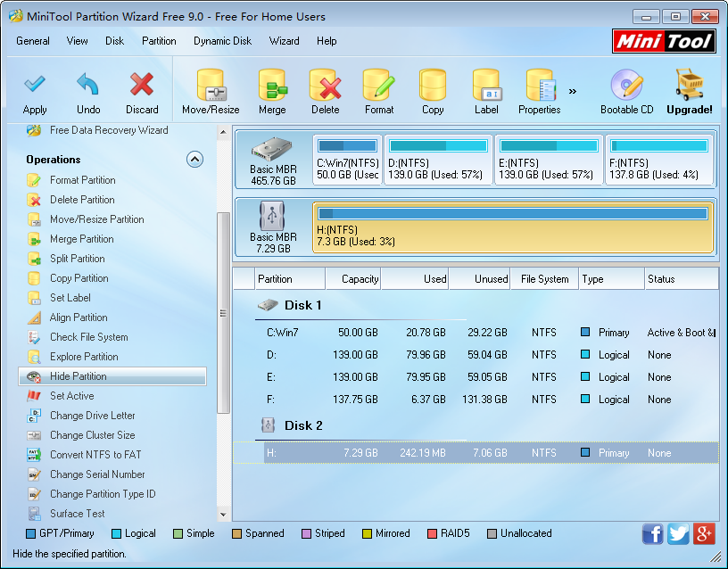Select C:Win7 partition block in disk map
The width and height of the screenshot is (728, 569).
(x=347, y=161)
